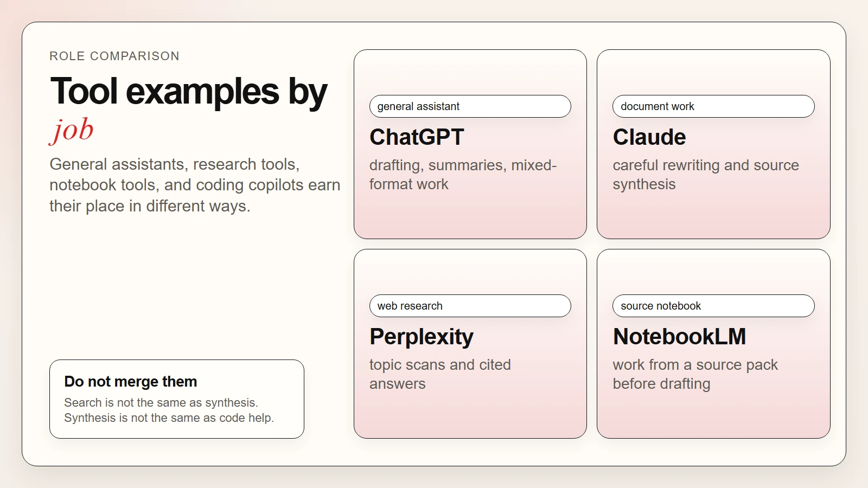Screen dimensions: 868x488
Task: Click the 'document work' pill label
Action: click(x=713, y=106)
